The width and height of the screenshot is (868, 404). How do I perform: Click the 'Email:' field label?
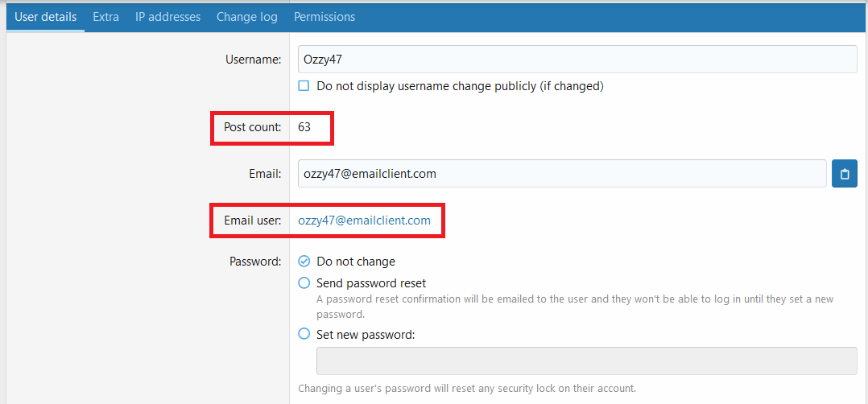tap(265, 174)
